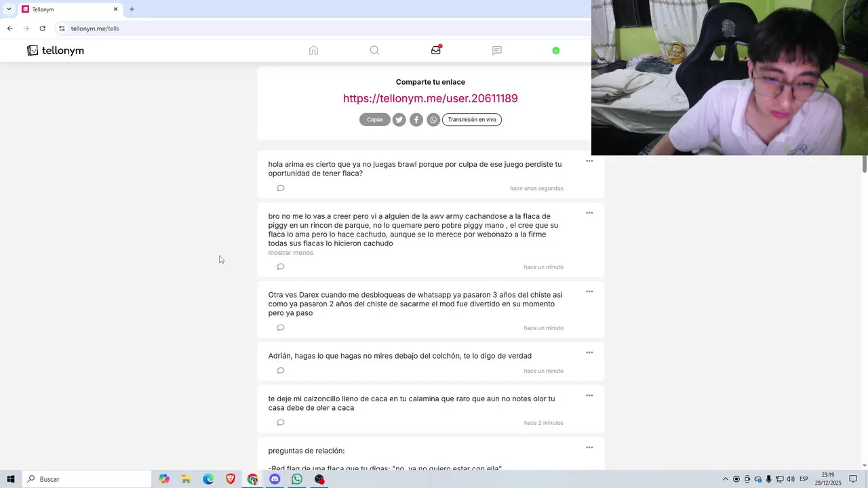Screen dimensions: 868x488
Task: Click the 'hace 2 minutos' timestamp
Action: 544,423
